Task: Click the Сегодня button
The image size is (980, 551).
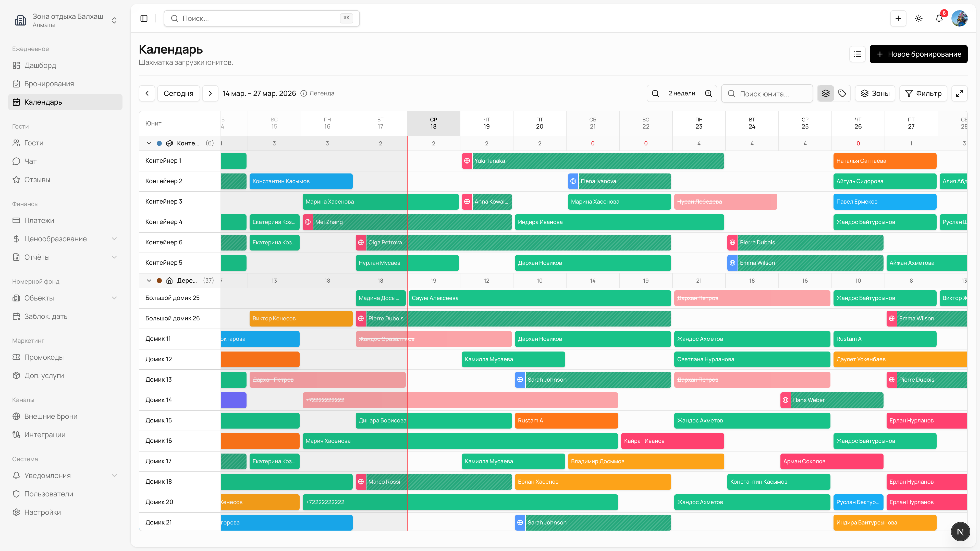Action: coord(178,94)
